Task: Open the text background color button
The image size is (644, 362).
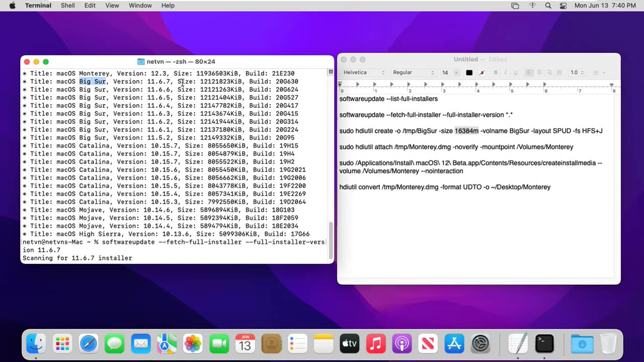Action: [x=482, y=72]
